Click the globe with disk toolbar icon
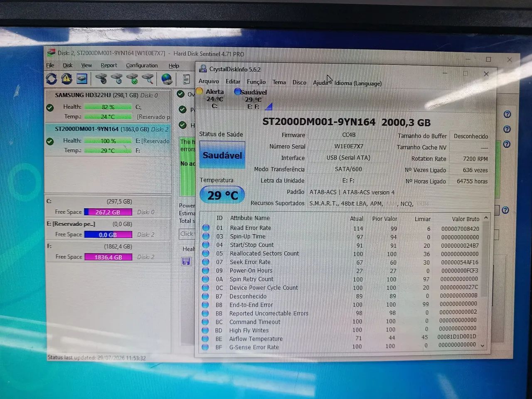The image size is (532, 399). pyautogui.click(x=167, y=79)
